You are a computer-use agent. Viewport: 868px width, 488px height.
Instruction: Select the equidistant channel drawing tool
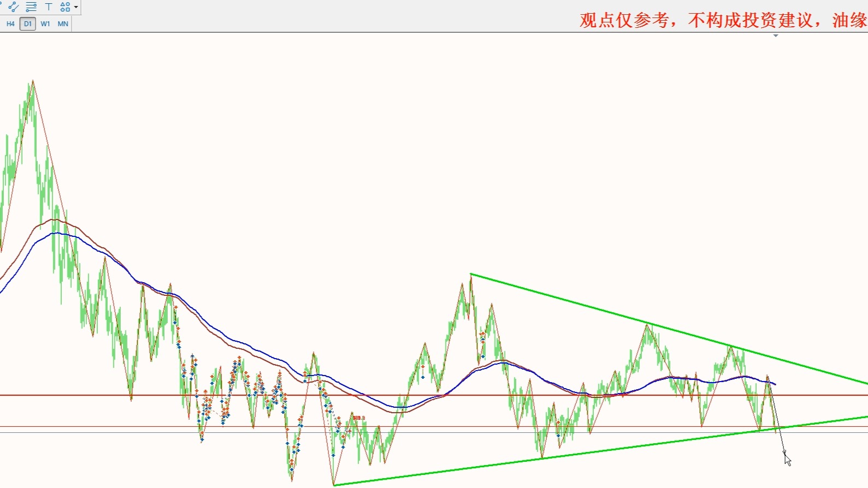click(x=14, y=7)
